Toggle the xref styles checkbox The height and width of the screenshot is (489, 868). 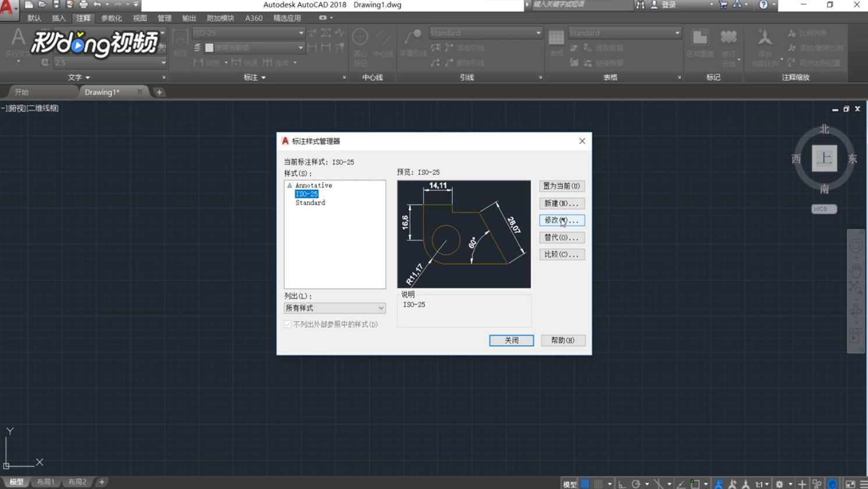(x=288, y=324)
